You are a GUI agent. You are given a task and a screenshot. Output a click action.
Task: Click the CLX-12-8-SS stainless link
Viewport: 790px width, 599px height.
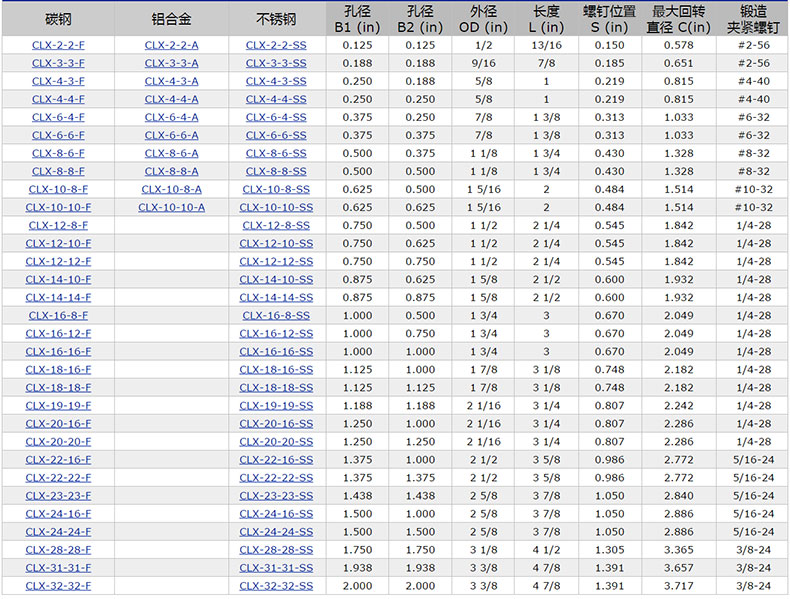(276, 225)
